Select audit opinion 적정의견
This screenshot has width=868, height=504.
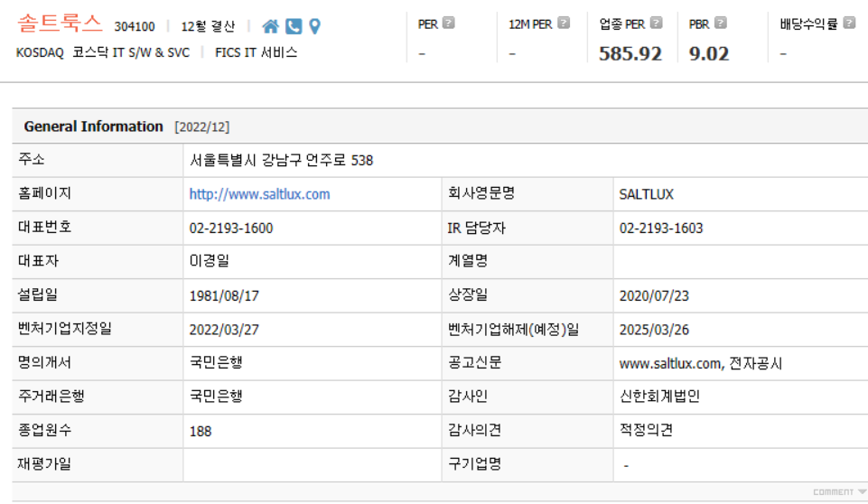646,430
